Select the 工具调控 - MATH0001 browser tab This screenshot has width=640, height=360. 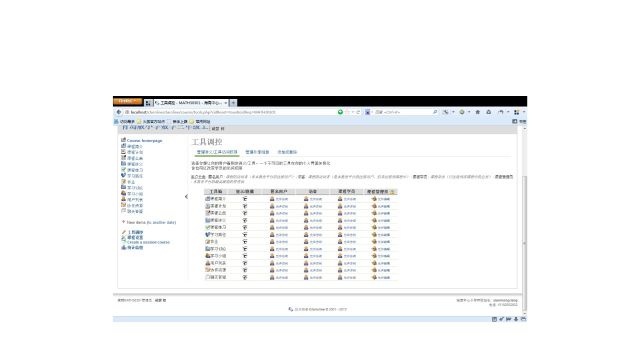191,103
